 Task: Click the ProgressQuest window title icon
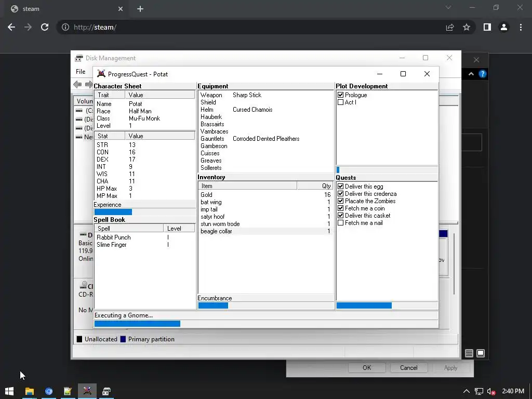coord(101,74)
